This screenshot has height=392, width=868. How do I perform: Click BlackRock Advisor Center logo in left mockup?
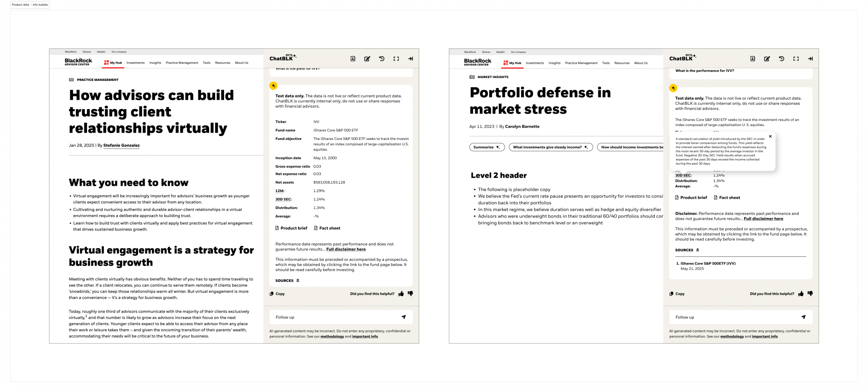78,62
